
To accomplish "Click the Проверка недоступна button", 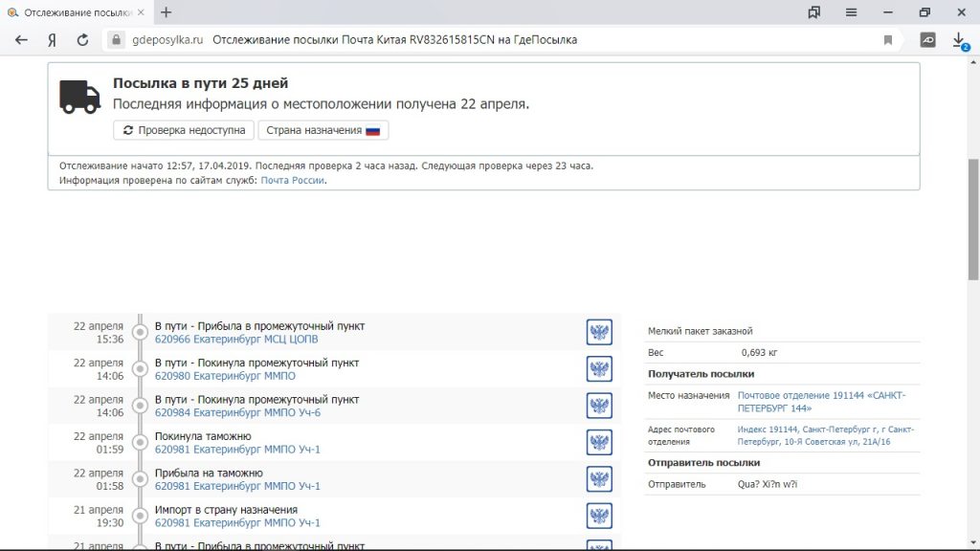I will (x=183, y=130).
